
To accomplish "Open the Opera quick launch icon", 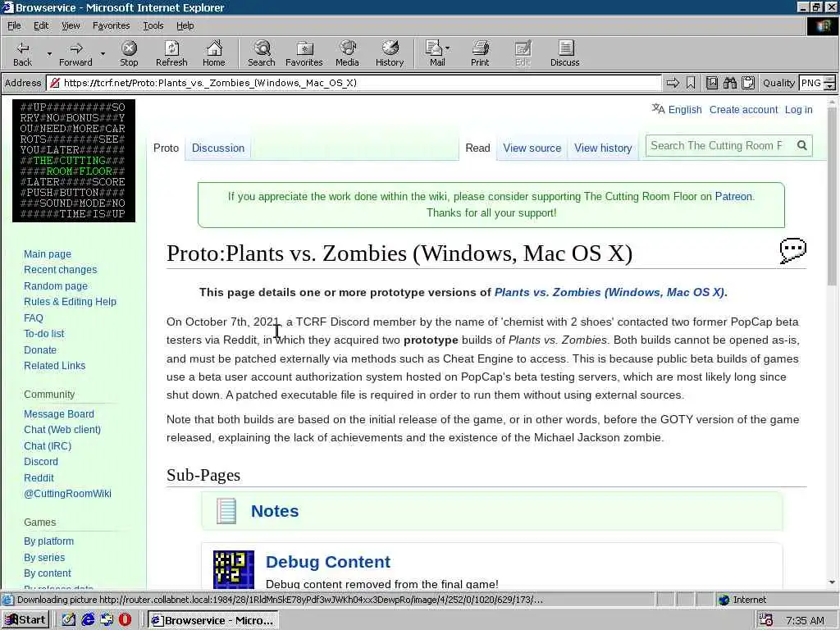I will 125,620.
